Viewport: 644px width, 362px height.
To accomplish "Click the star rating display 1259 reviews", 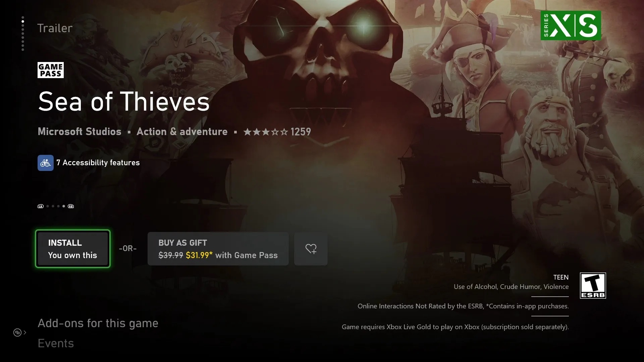I will [276, 131].
